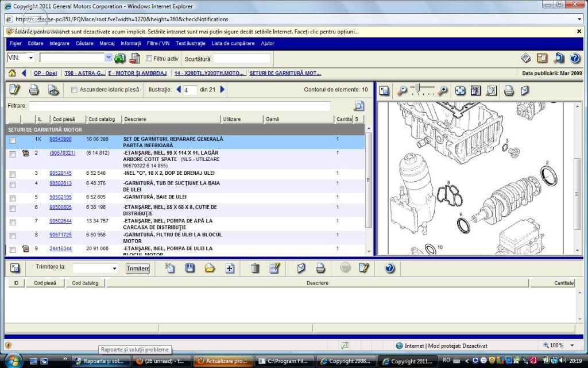Click the binoculars search icon top right

tap(559, 58)
